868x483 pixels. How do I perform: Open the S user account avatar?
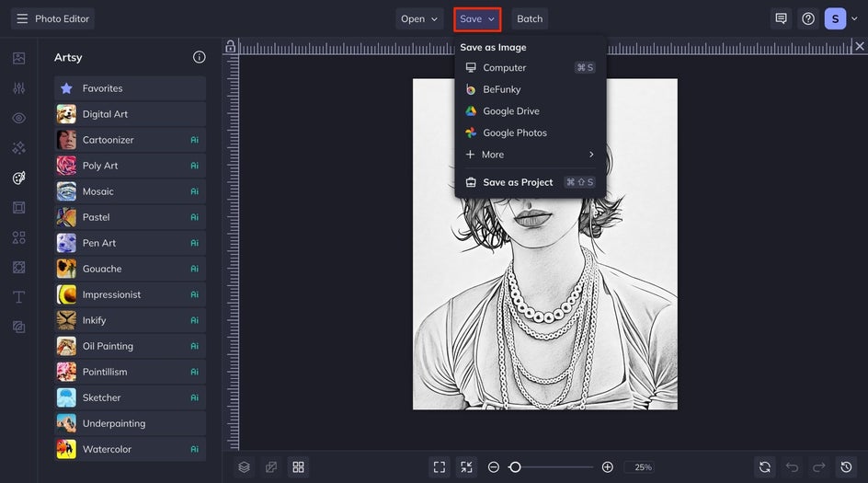pos(835,18)
